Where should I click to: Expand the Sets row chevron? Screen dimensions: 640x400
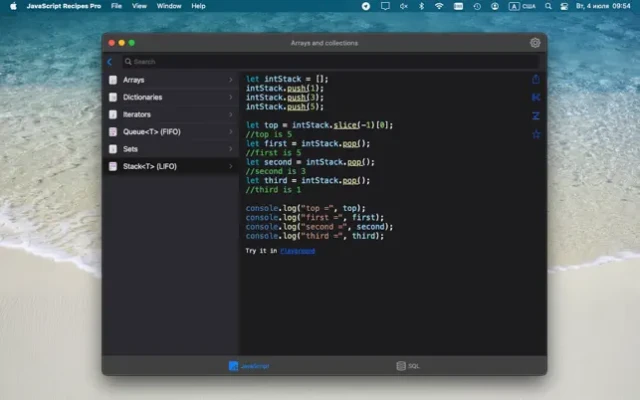[231, 149]
